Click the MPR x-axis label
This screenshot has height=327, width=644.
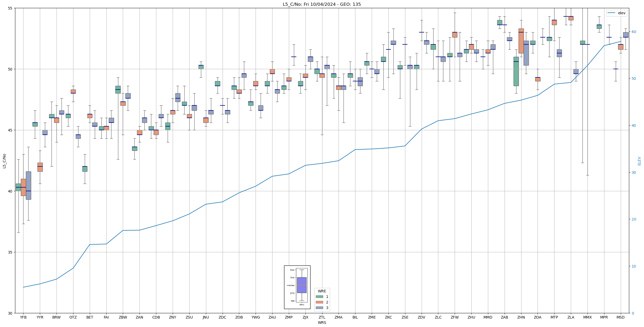(x=604, y=317)
